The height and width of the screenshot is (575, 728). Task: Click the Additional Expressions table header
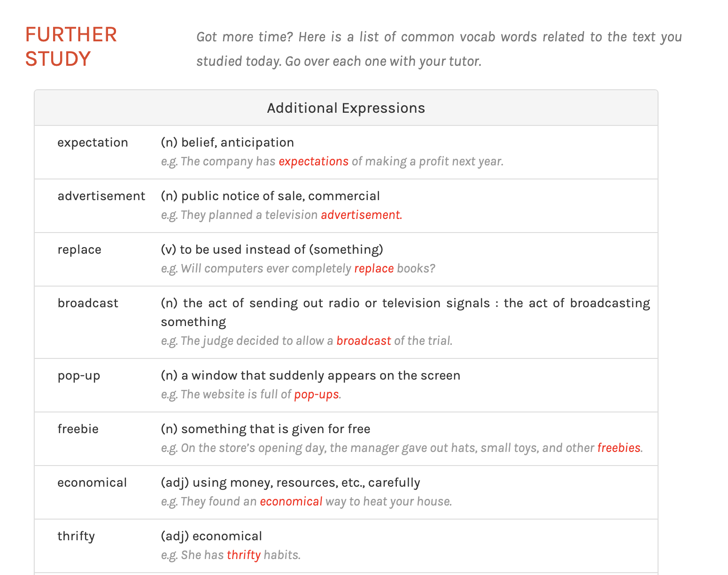pyautogui.click(x=346, y=108)
